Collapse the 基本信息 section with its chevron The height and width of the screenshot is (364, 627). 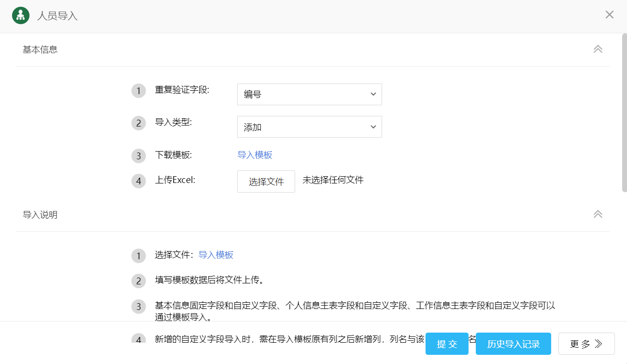tap(598, 49)
